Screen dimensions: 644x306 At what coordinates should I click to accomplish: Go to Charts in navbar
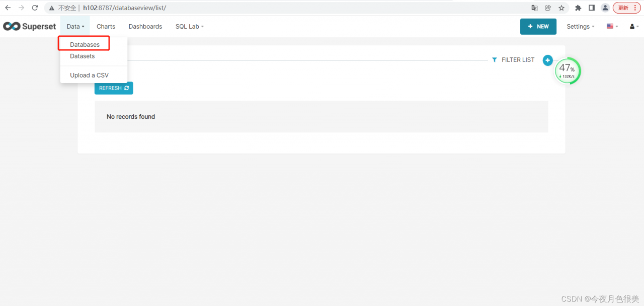click(106, 26)
